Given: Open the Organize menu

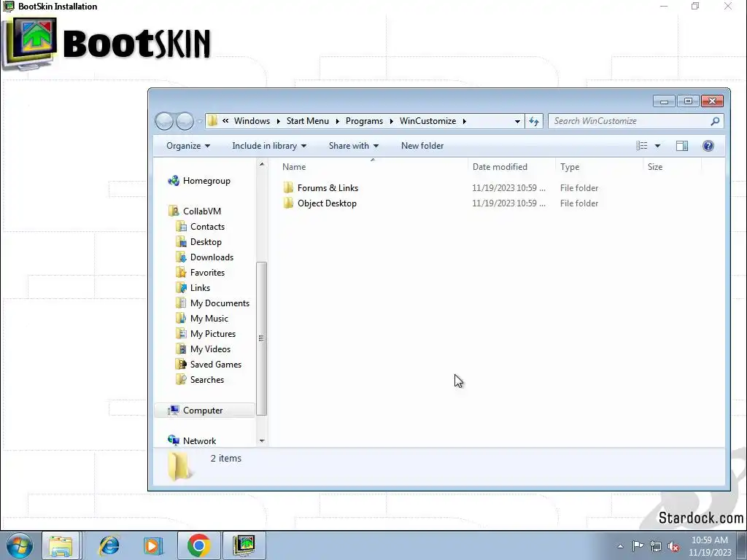Looking at the screenshot, I should [188, 146].
